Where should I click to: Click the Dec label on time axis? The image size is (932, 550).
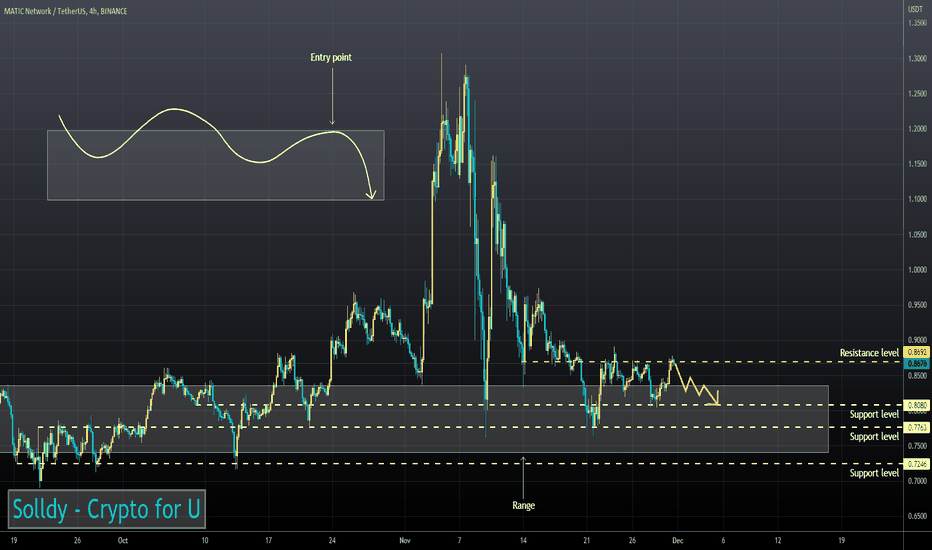pos(678,540)
